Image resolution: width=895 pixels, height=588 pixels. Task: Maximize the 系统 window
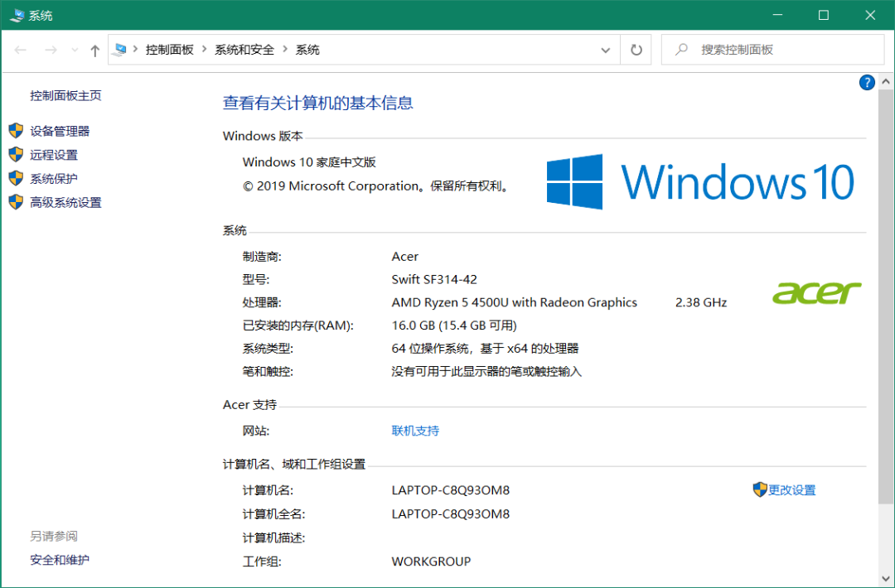(823, 15)
